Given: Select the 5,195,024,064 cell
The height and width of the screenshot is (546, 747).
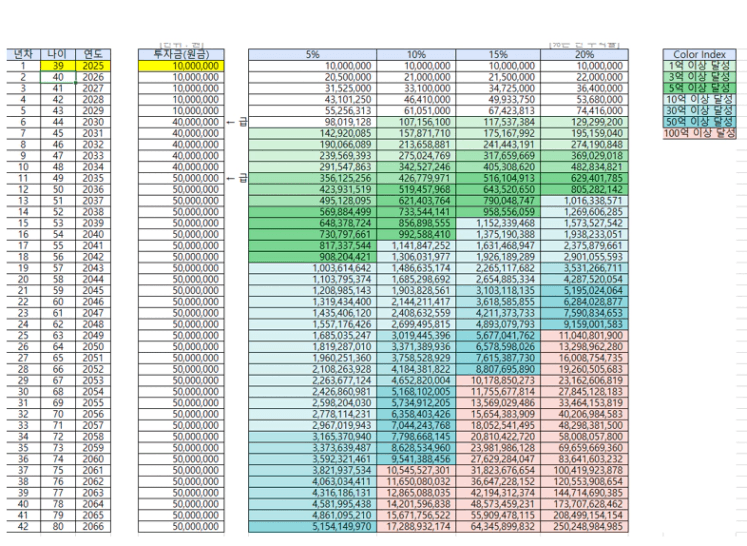Looking at the screenshot, I should [584, 290].
